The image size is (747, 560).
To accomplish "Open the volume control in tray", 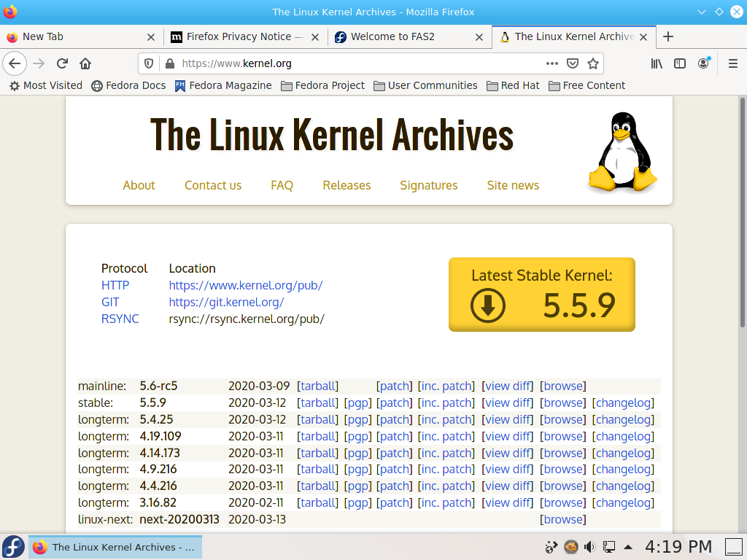I will (589, 547).
